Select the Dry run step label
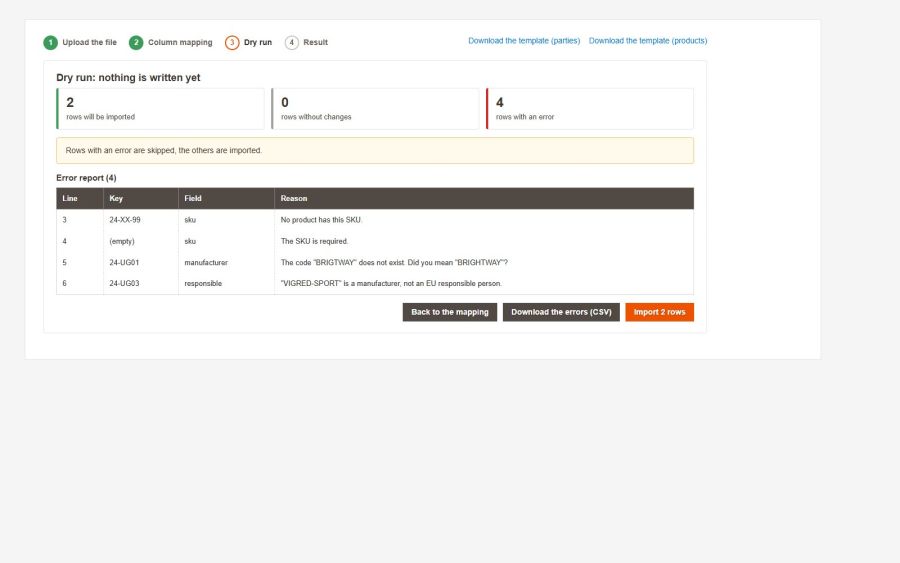The width and height of the screenshot is (900, 563). point(258,42)
